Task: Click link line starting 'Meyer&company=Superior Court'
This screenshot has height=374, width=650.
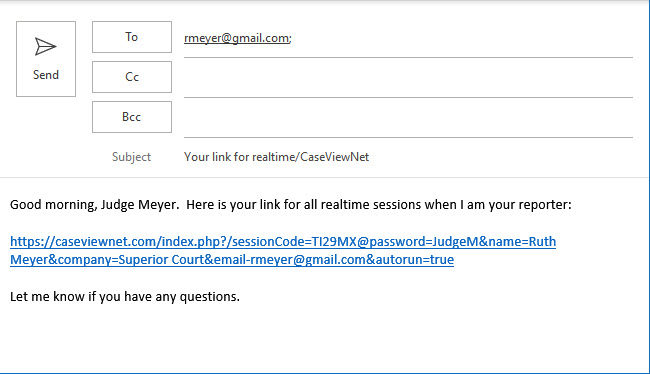Action: pyautogui.click(x=232, y=260)
